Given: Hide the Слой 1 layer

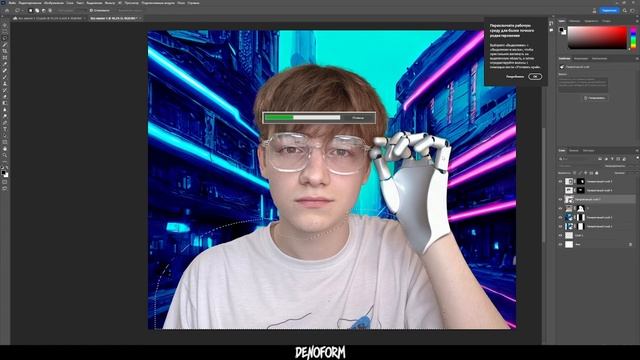Looking at the screenshot, I should coord(560,236).
